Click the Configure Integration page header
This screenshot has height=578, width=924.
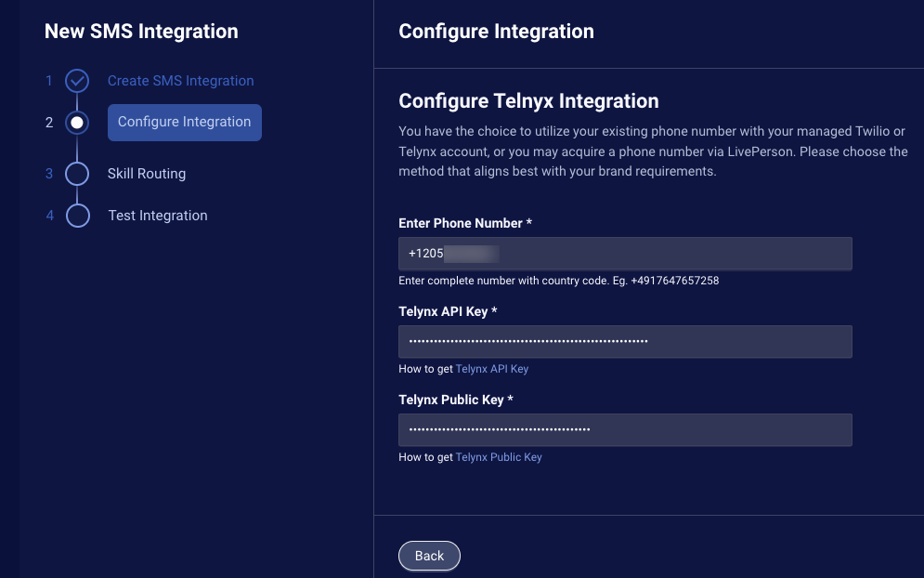(x=496, y=32)
